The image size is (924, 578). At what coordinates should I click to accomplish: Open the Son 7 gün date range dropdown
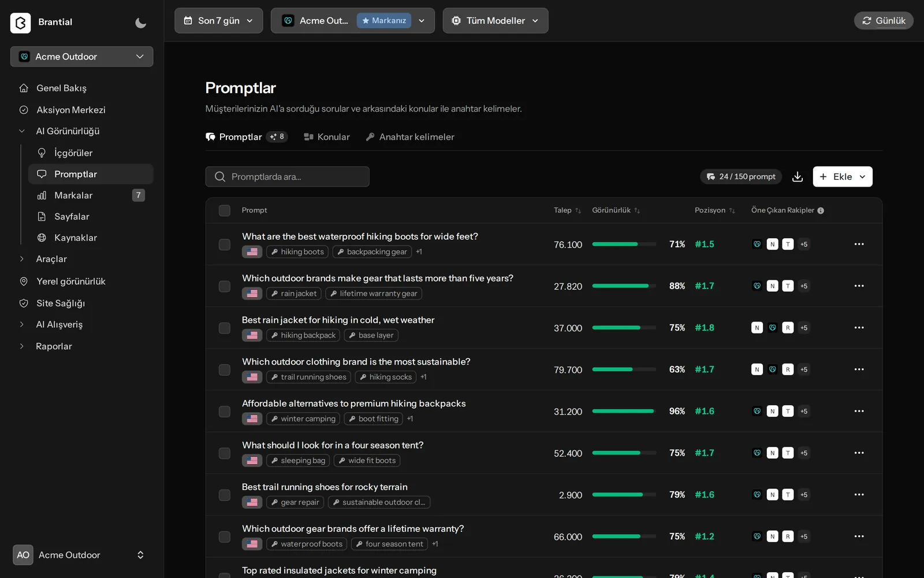218,21
